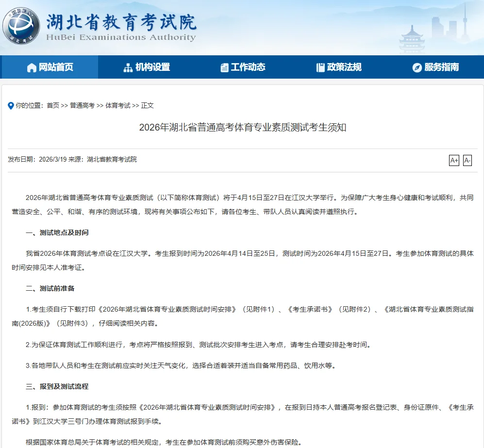Open the 机构设置 navigation menu
Image resolution: width=484 pixels, height=448 pixels.
click(x=152, y=67)
